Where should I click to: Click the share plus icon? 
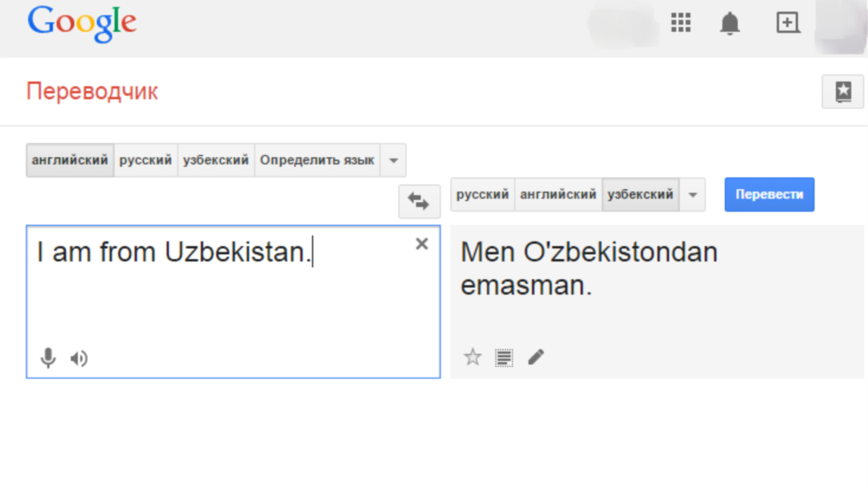[788, 23]
